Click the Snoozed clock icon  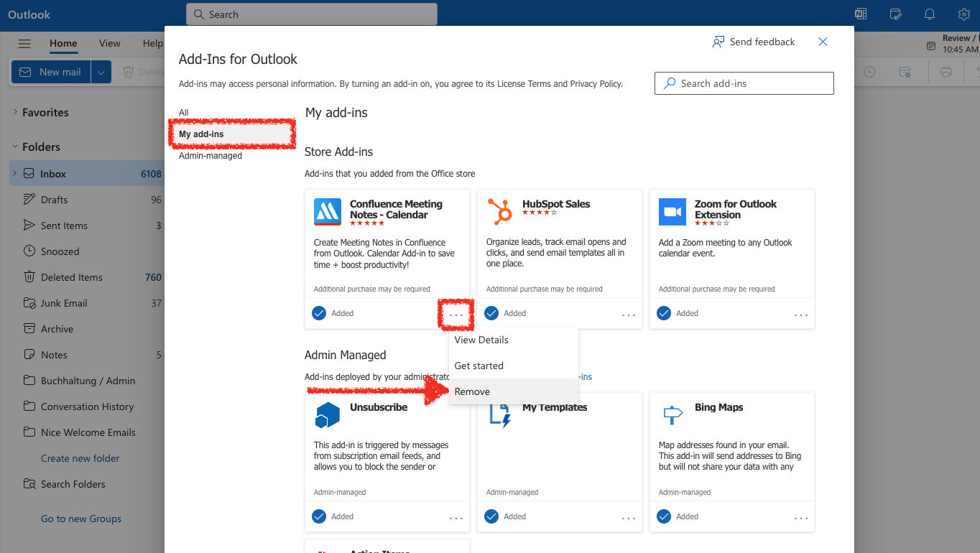pos(29,251)
